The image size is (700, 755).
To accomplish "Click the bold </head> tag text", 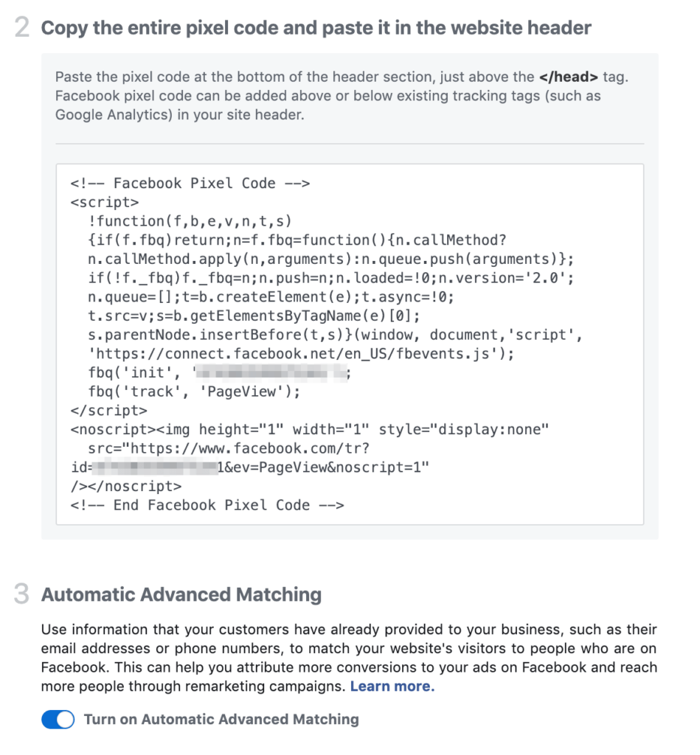I will click(x=568, y=77).
